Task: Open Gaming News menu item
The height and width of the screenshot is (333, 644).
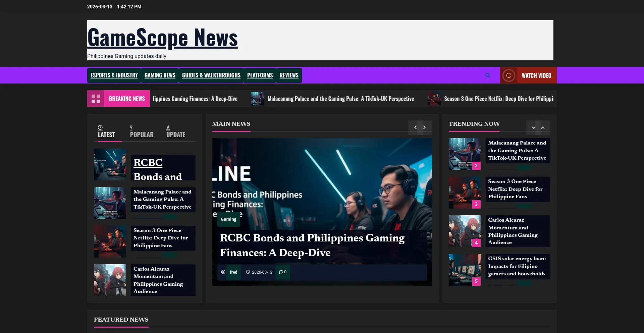Action: (160, 75)
